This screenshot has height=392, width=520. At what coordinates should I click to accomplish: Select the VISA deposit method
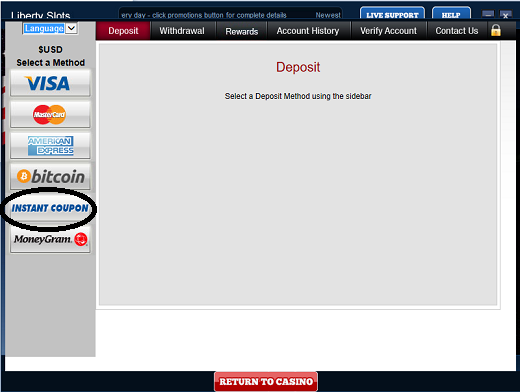[x=50, y=83]
